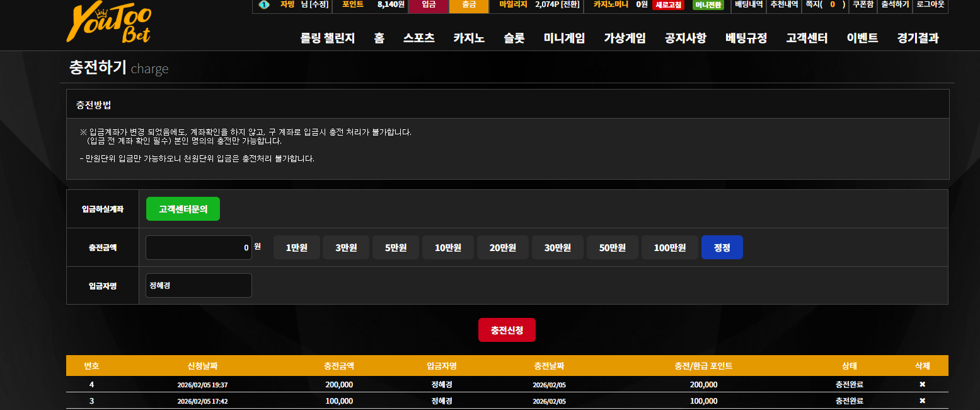Click the 고객센터문의 green button
Viewport: 980px width, 410px height.
[x=183, y=209]
